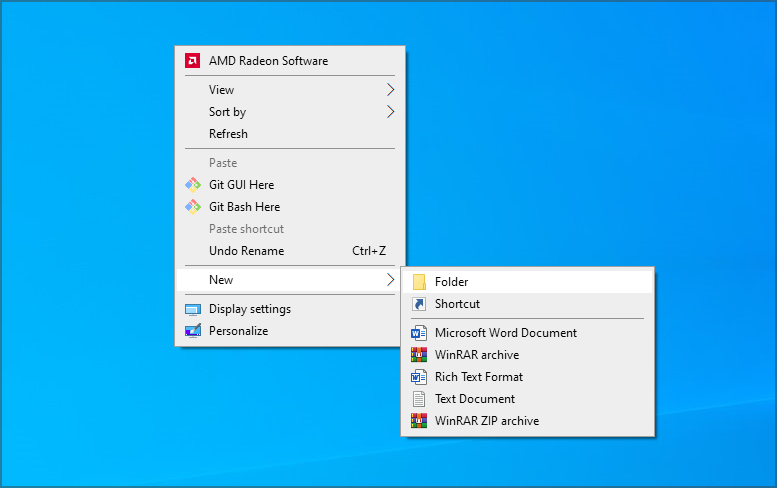
Task: Select the Paste shortcut entry
Action: pyautogui.click(x=290, y=229)
